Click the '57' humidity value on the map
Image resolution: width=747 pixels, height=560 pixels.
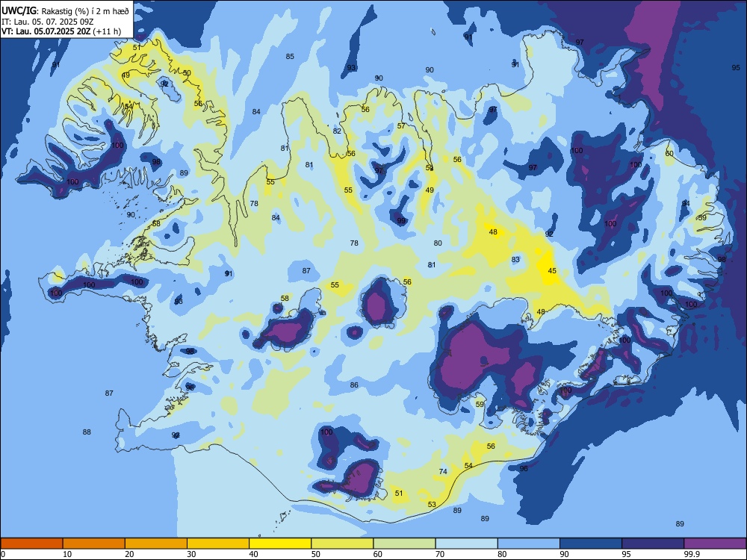click(x=401, y=125)
